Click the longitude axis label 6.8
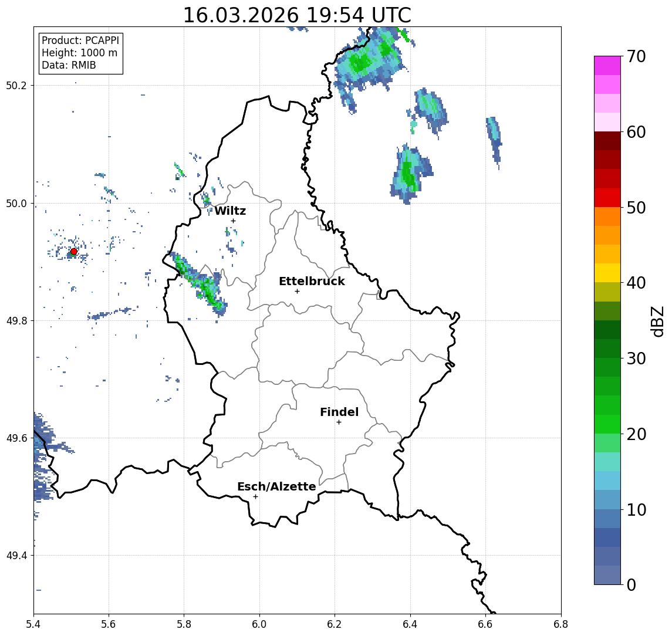672x636 pixels. [x=561, y=624]
